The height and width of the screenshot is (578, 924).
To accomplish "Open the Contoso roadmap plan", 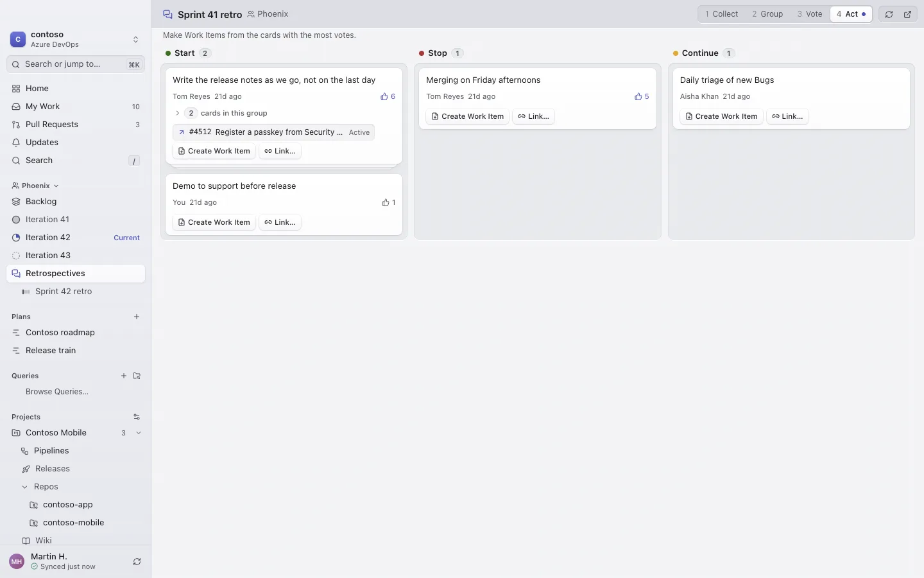I will click(76, 333).
